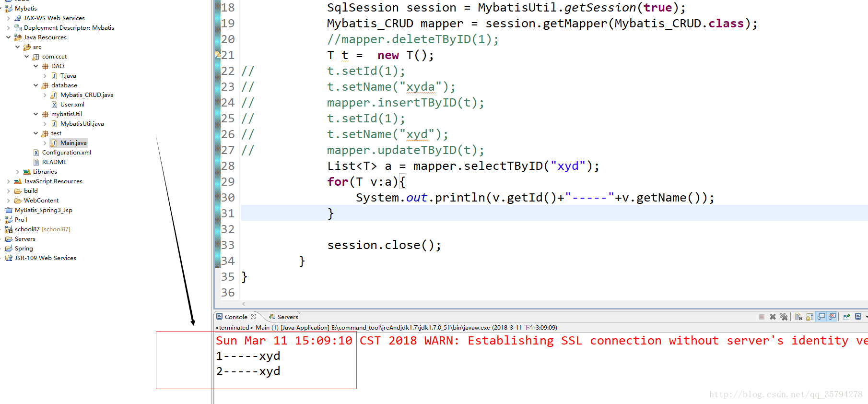Click the WebContent folder icon

18,201
